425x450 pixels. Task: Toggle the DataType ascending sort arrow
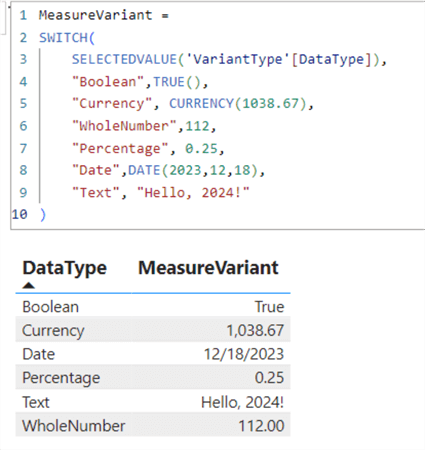point(29,285)
